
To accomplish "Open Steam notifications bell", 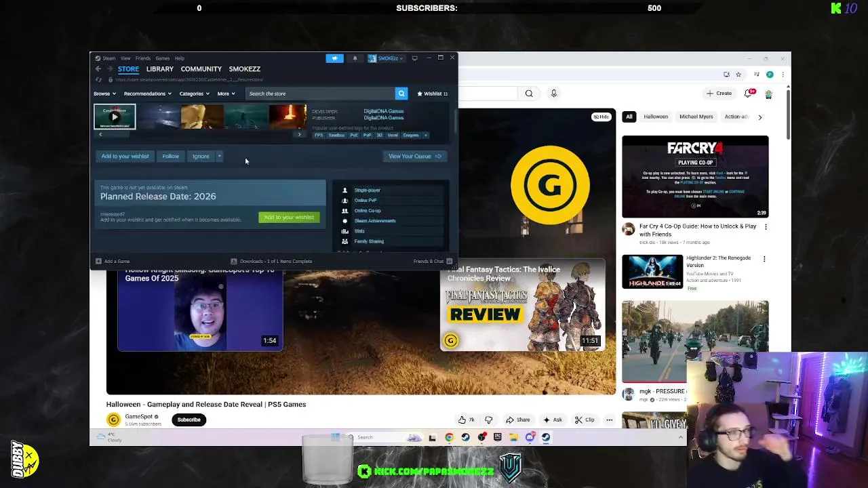I will tap(355, 58).
